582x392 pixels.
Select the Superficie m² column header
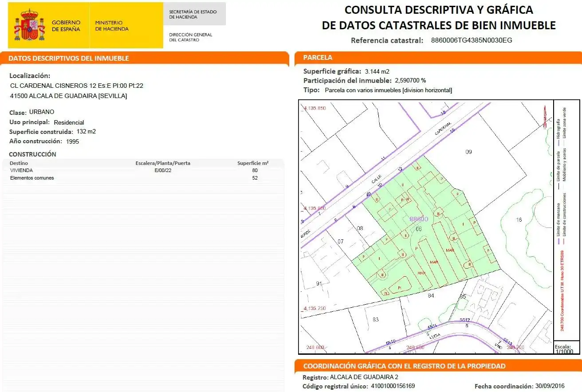(x=253, y=163)
